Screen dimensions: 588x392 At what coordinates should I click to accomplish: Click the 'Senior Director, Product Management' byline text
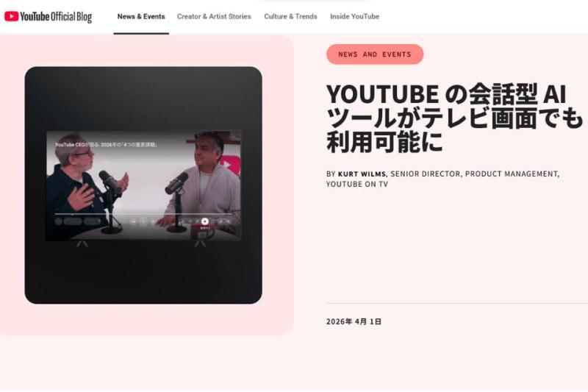tap(474, 174)
